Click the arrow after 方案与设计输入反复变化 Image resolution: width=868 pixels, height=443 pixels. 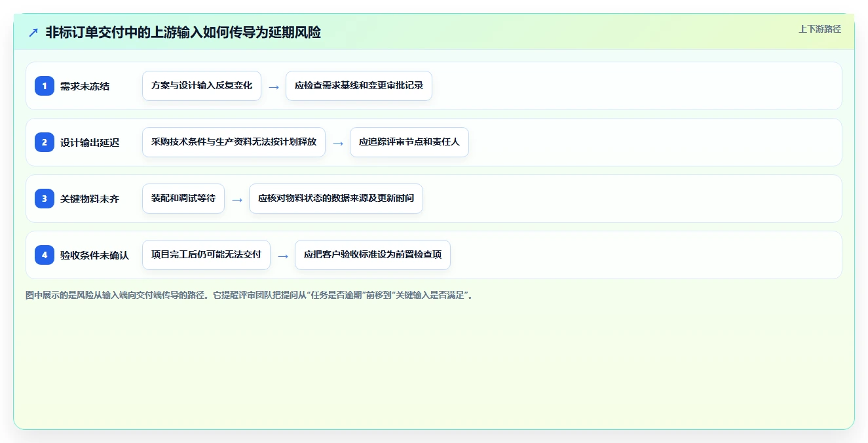pos(274,87)
